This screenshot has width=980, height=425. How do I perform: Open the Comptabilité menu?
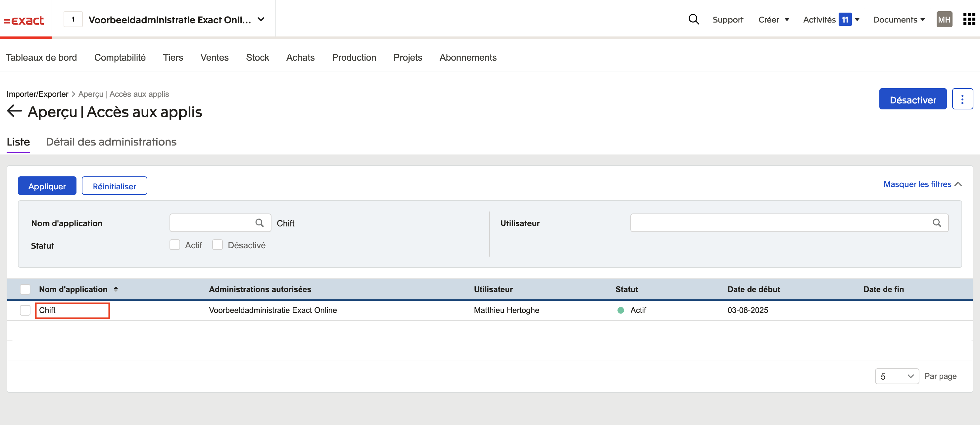(x=120, y=57)
